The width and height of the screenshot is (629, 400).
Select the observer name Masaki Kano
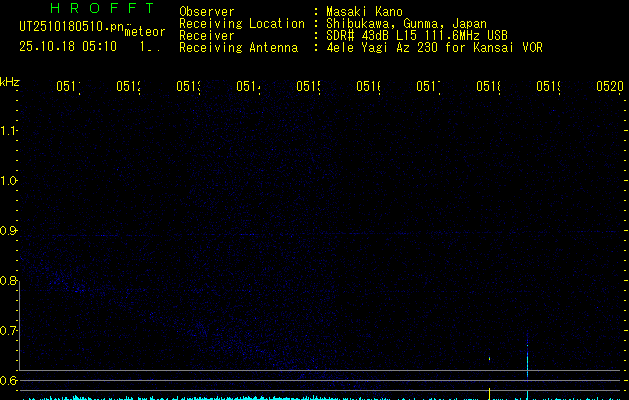click(364, 11)
